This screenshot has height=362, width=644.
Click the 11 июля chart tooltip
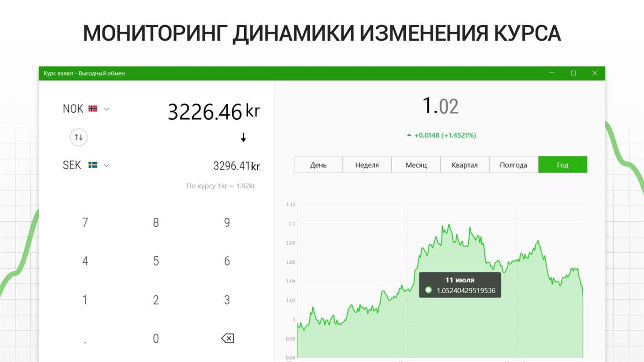pos(460,285)
